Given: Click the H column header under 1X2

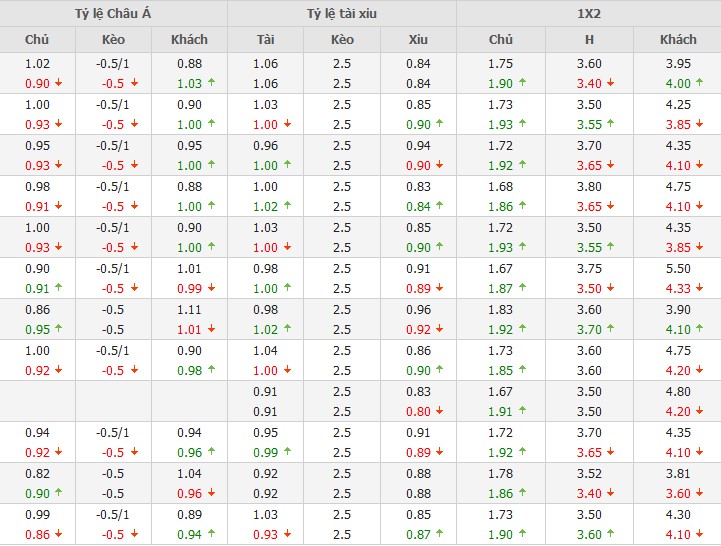Looking at the screenshot, I should 589,40.
